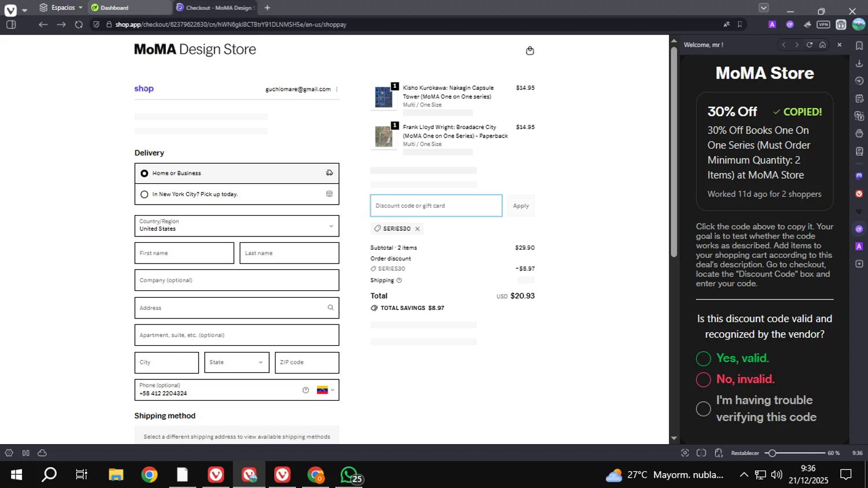Viewport: 868px width, 488px height.
Task: Open Windows Start menu
Action: click(16, 475)
